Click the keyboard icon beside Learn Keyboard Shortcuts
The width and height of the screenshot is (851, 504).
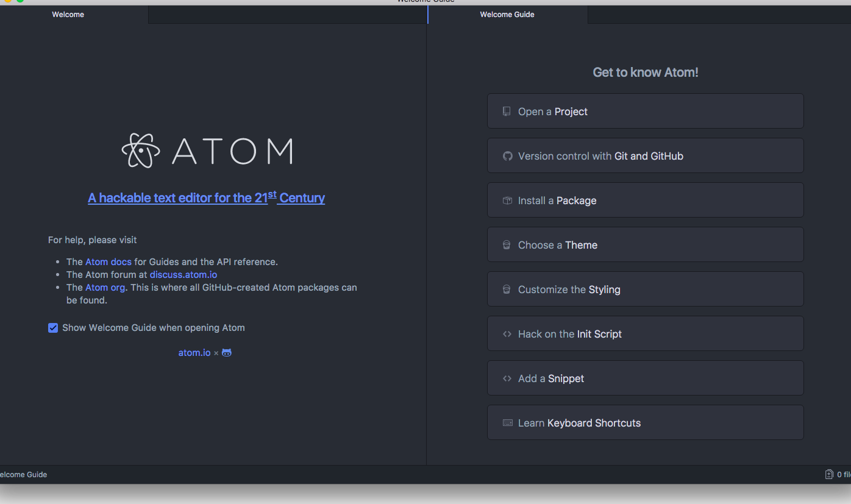tap(508, 423)
